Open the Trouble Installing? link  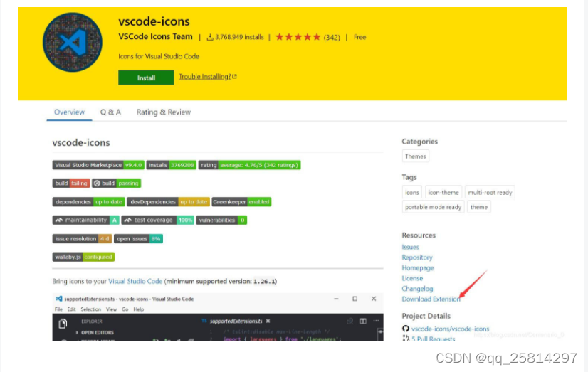coord(208,76)
